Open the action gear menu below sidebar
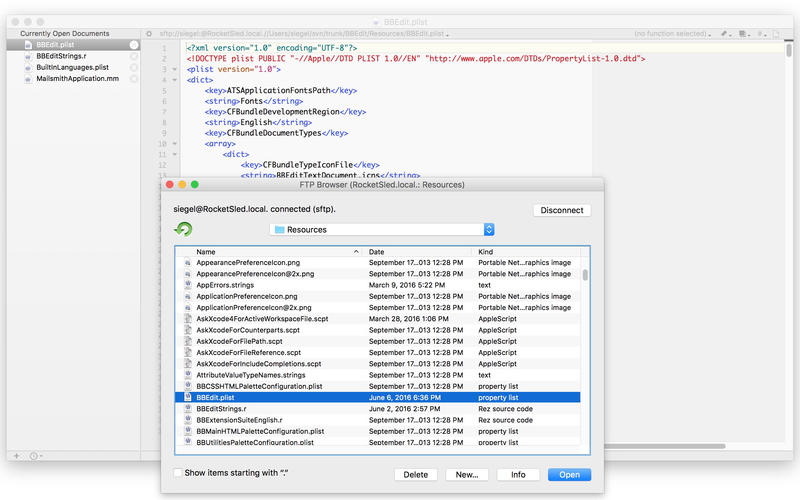800x500 pixels. click(35, 456)
